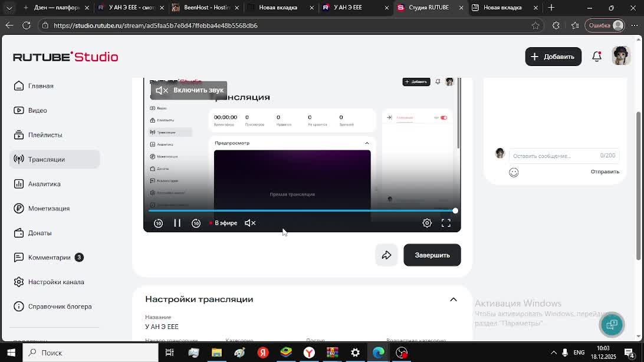Select Трансляции in the sidebar
This screenshot has width=644, height=362.
[x=55, y=159]
